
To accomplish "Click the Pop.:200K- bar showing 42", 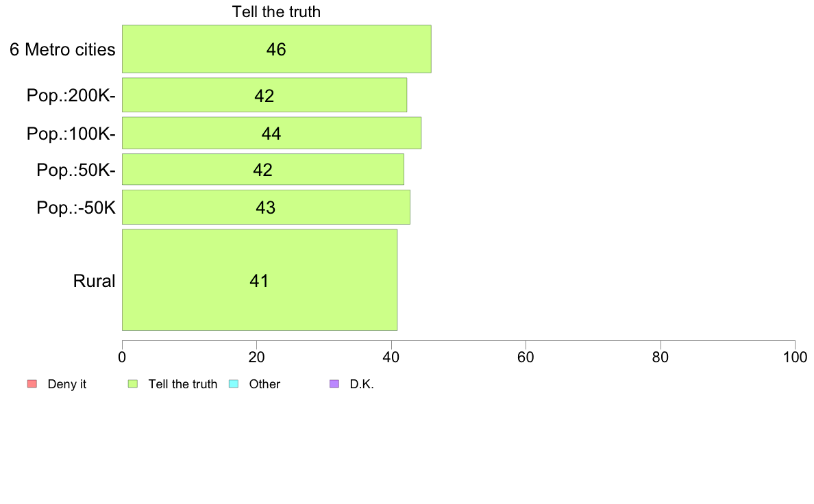I will [264, 95].
